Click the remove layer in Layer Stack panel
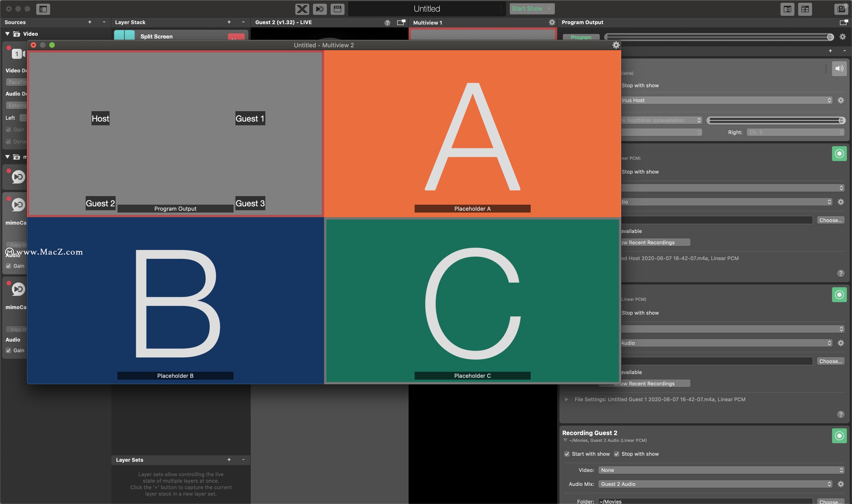Screen dimensions: 852x504 [242, 22]
